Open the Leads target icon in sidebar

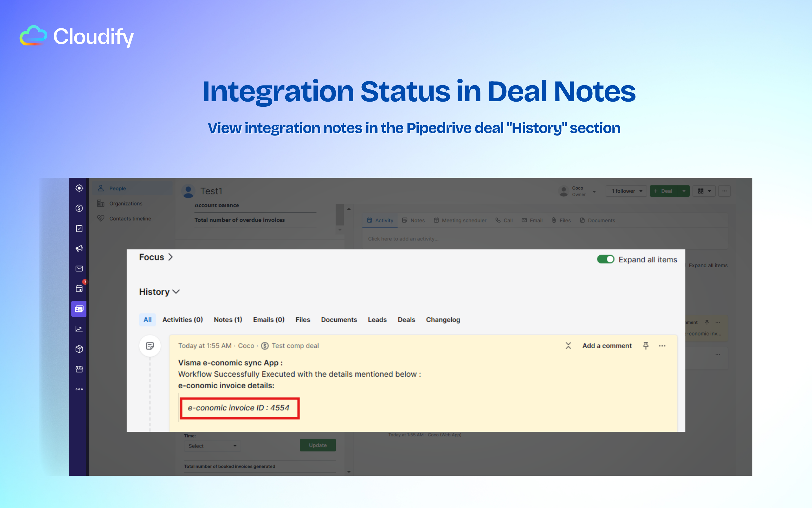pyautogui.click(x=79, y=188)
